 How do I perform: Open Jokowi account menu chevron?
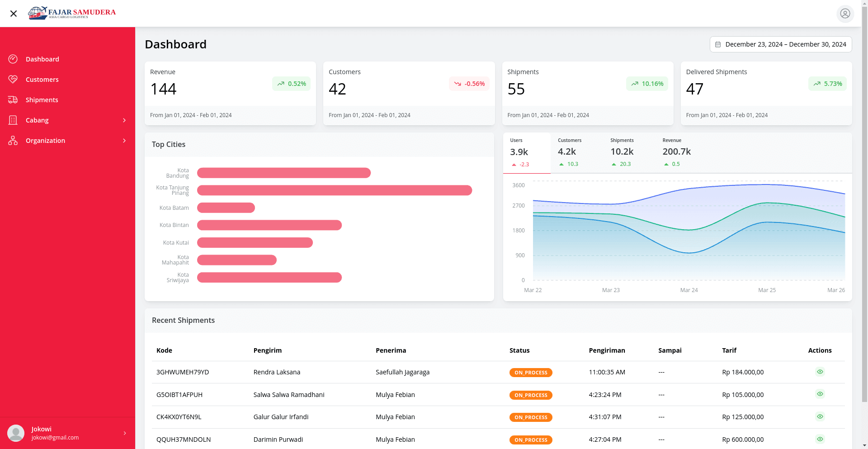[x=125, y=433]
